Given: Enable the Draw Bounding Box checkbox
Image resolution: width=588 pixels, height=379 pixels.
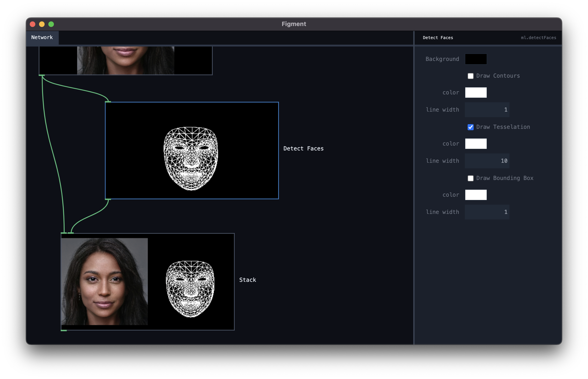Looking at the screenshot, I should pos(470,178).
